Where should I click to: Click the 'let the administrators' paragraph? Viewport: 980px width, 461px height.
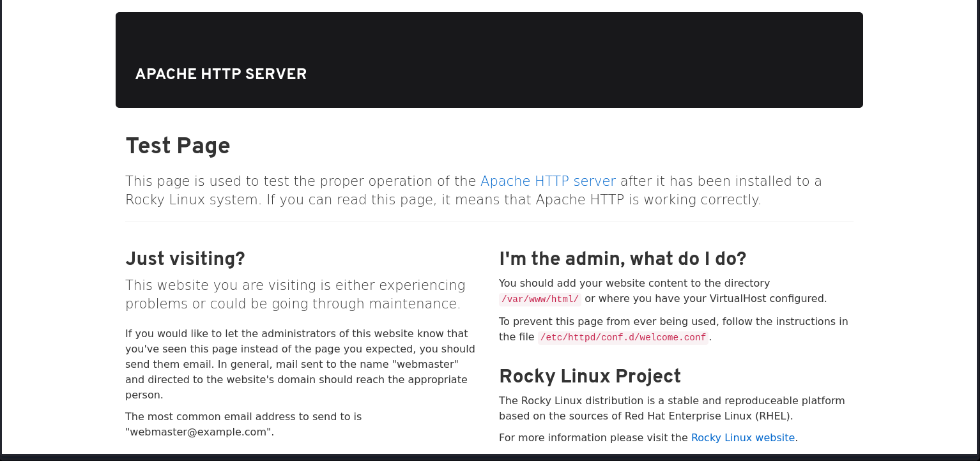coord(299,364)
